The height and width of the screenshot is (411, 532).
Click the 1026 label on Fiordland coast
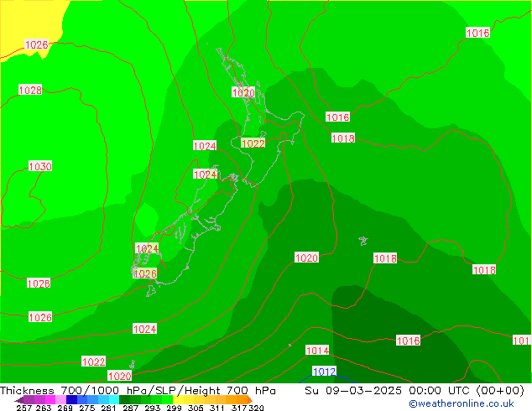[x=145, y=273]
